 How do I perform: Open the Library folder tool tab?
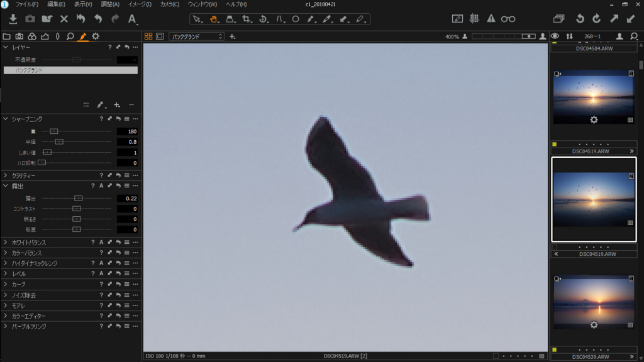(6, 36)
